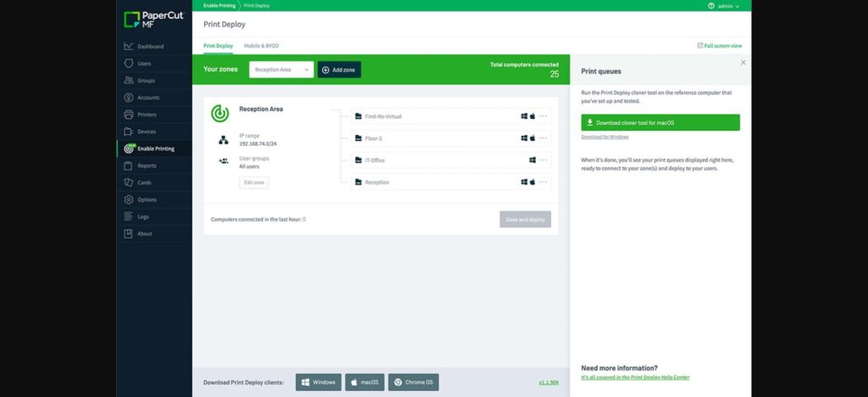This screenshot has height=397, width=868.
Task: Click the Reception print queue icon
Action: pyautogui.click(x=359, y=182)
